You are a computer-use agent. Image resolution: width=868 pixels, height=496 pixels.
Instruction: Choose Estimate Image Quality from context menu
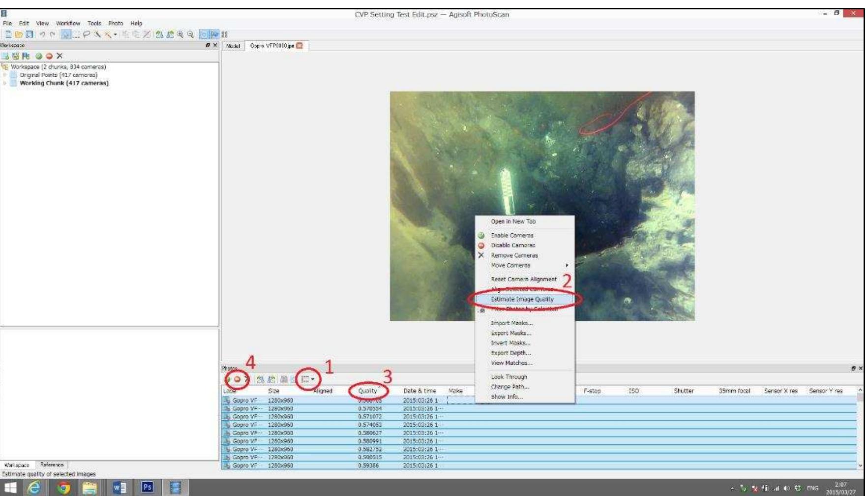tap(522, 299)
